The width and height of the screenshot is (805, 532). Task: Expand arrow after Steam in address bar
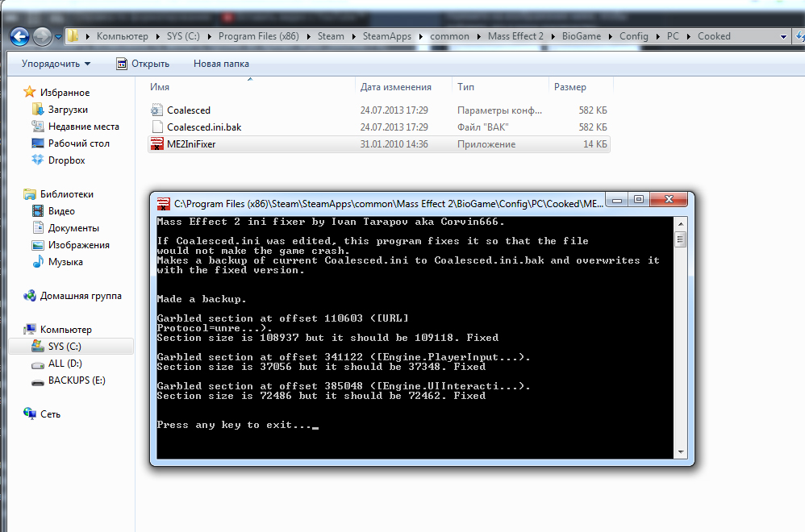pos(354,36)
